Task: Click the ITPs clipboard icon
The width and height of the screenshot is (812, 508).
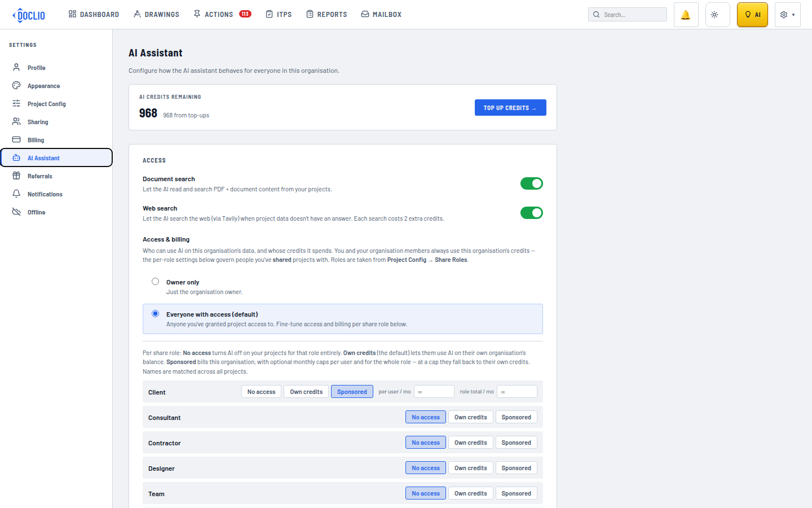Action: coord(270,14)
